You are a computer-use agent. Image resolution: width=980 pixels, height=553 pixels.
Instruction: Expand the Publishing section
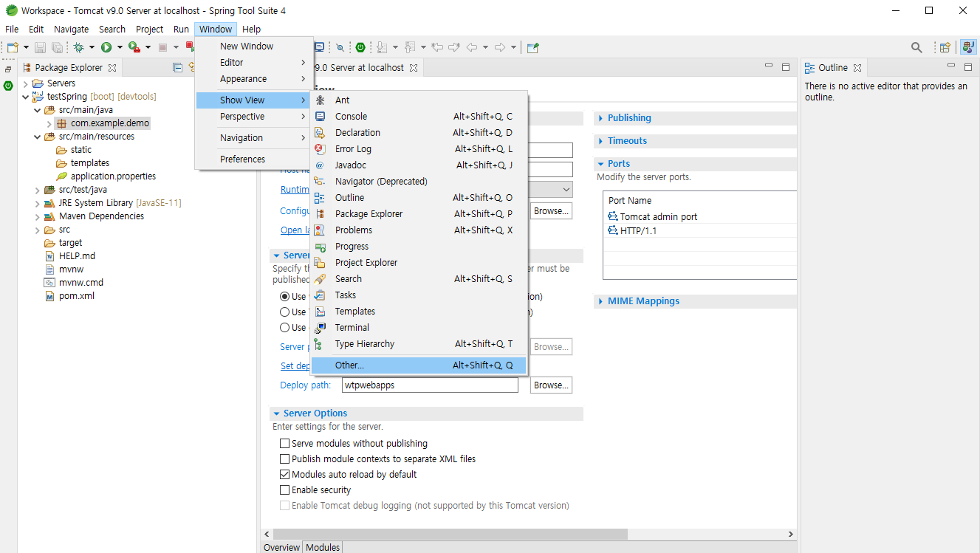coord(600,118)
